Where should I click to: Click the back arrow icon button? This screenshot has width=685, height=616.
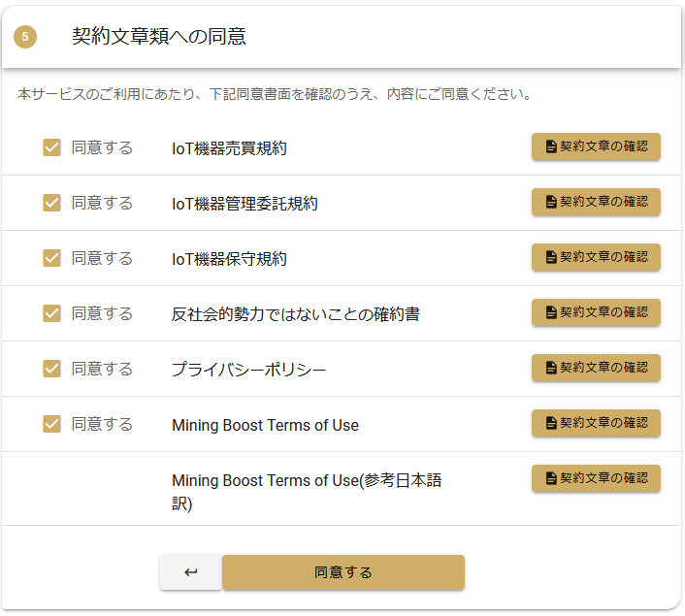tap(191, 572)
